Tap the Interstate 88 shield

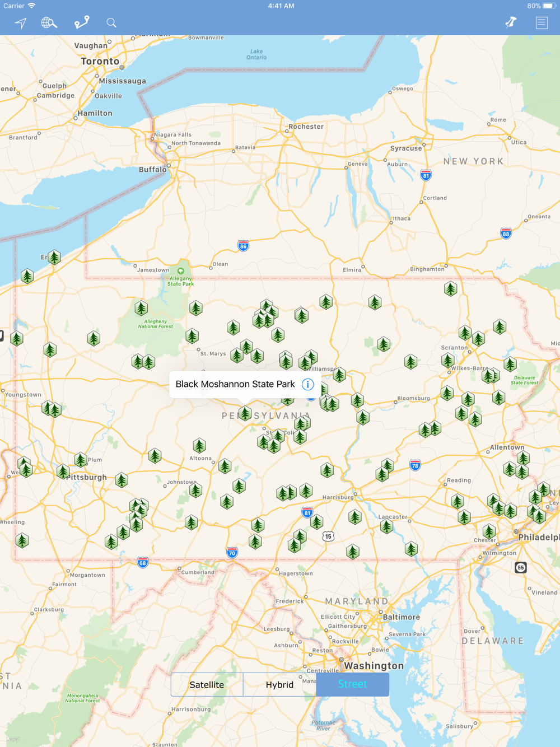[x=506, y=234]
